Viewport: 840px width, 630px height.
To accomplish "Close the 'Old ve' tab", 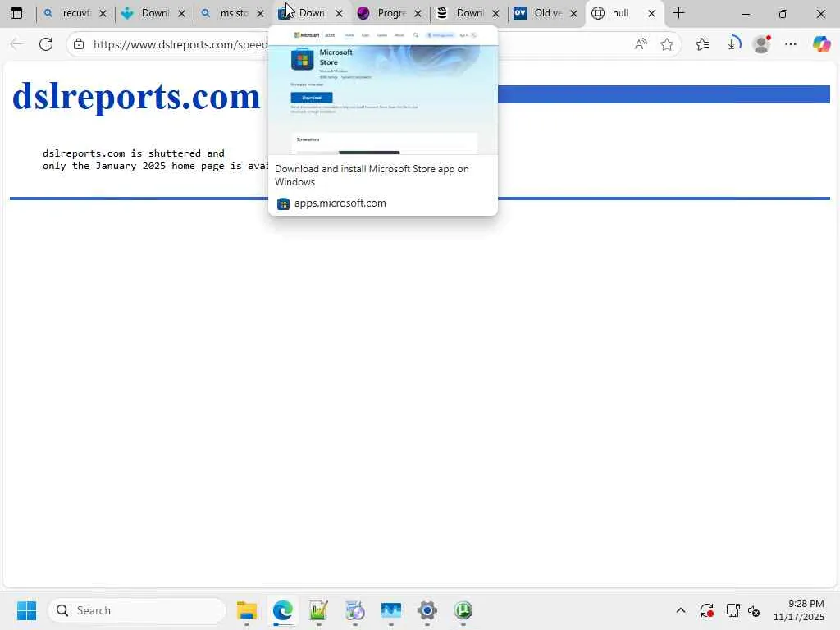I will (573, 13).
